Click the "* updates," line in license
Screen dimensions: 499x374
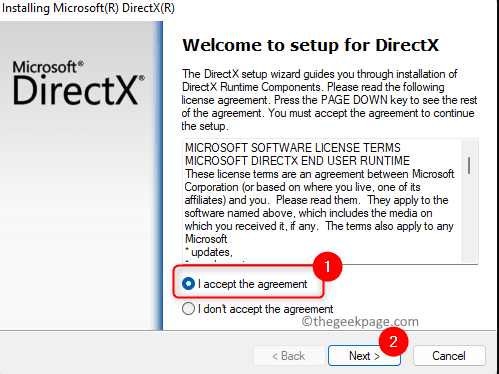(209, 252)
